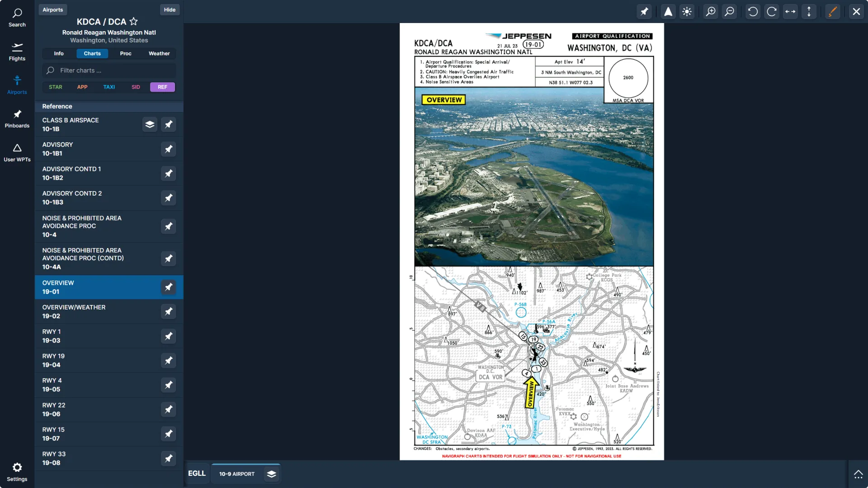
Task: Fit the chart to screen width
Action: pos(791,11)
